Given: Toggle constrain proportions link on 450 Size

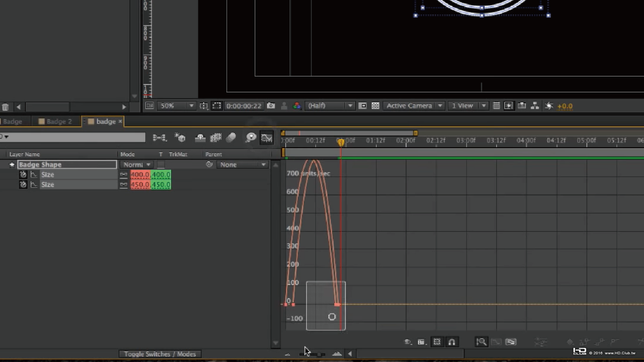Looking at the screenshot, I should 123,185.
